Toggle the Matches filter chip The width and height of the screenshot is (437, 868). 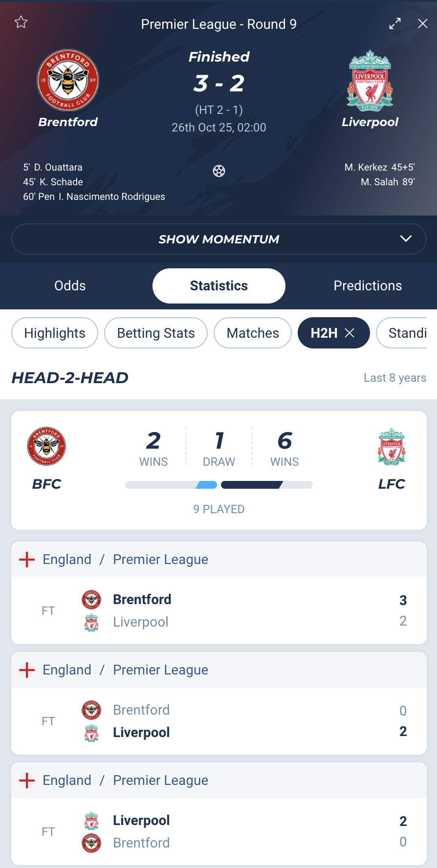coord(253,333)
